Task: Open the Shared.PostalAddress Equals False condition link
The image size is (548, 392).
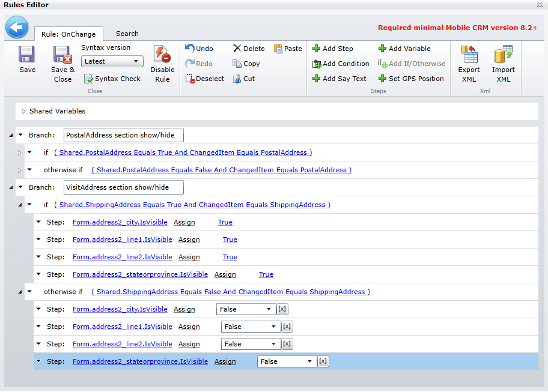Action: pos(222,170)
